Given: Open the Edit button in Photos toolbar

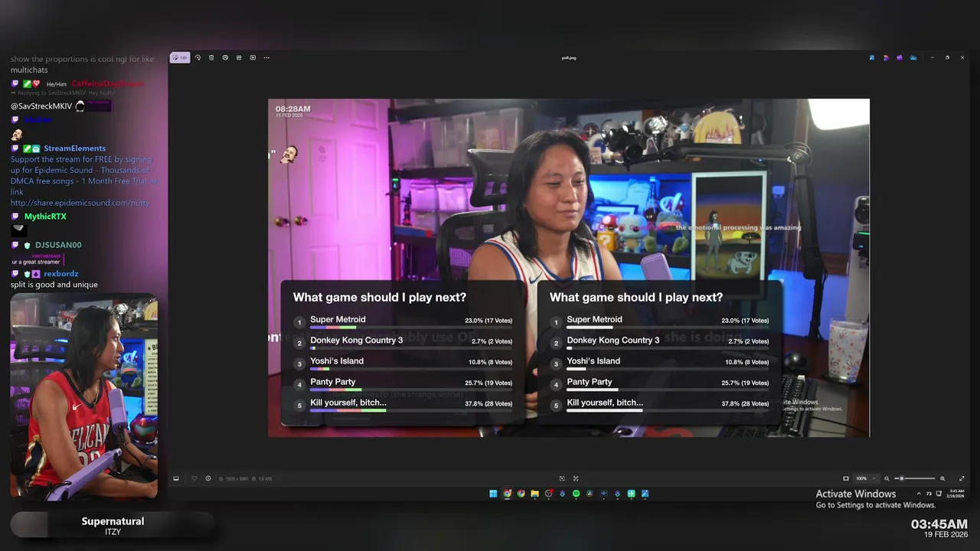Looking at the screenshot, I should pyautogui.click(x=179, y=57).
